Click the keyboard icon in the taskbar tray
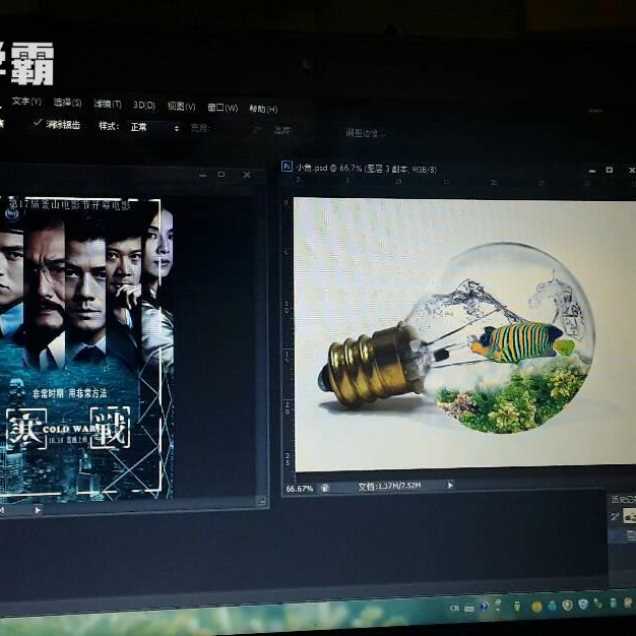636x636 pixels. [469, 608]
